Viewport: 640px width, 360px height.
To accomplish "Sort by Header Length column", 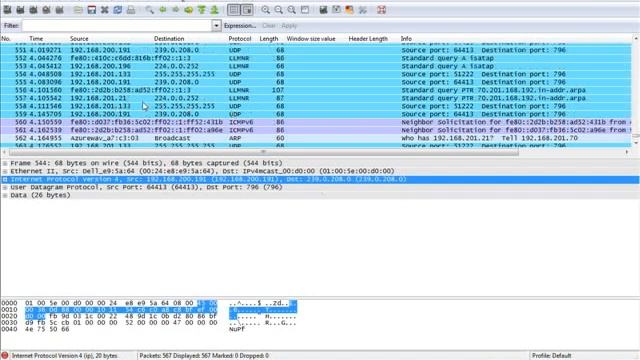I will [x=368, y=39].
